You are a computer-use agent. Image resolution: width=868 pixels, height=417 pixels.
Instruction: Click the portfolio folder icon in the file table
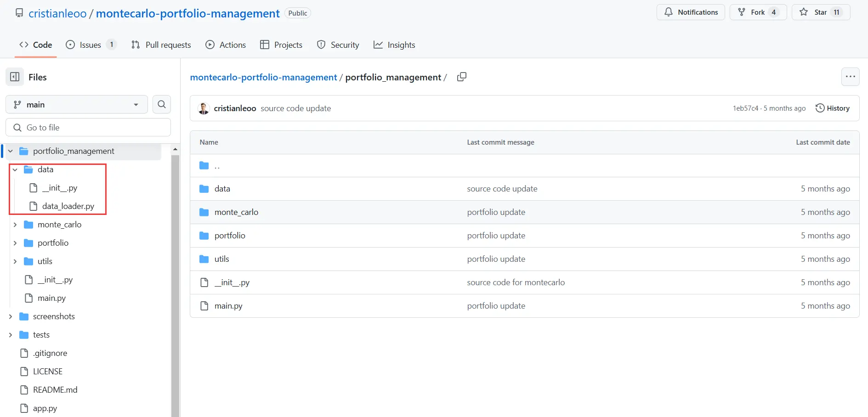204,236
